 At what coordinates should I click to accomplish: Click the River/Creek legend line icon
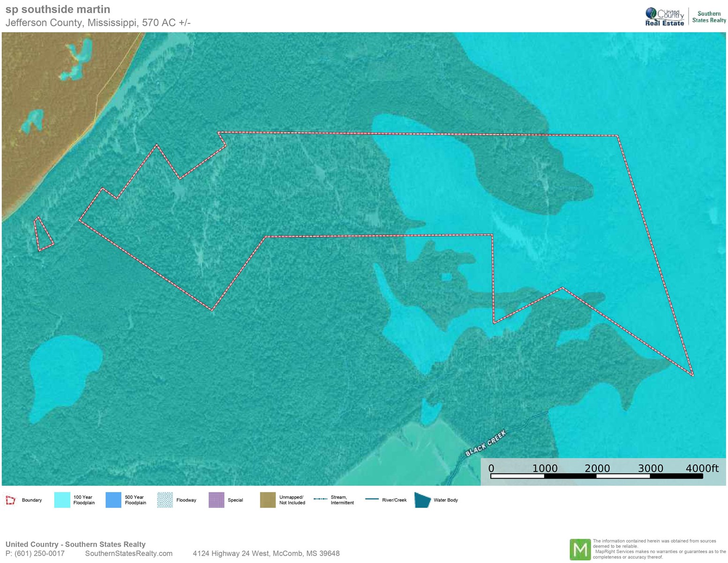(372, 499)
